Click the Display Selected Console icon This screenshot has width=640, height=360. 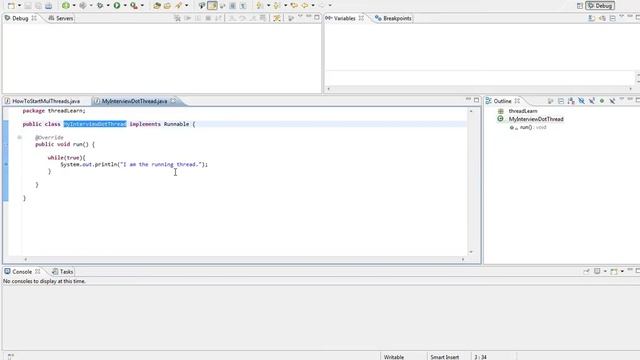(x=597, y=271)
